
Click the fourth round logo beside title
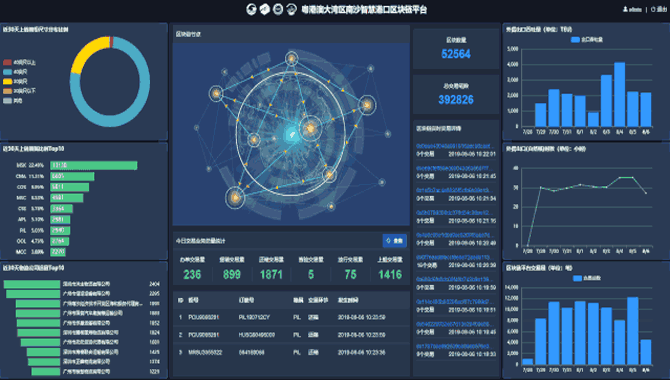[291, 9]
